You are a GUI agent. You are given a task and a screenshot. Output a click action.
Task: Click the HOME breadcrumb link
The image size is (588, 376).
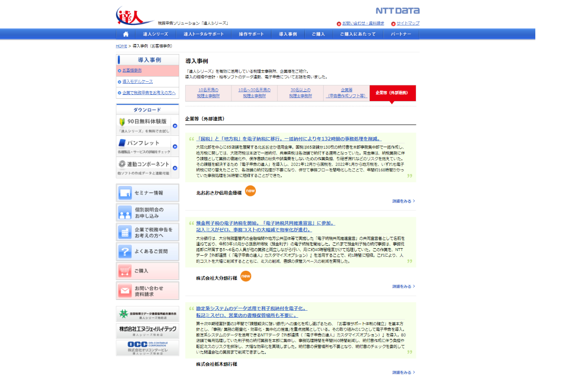point(121,46)
